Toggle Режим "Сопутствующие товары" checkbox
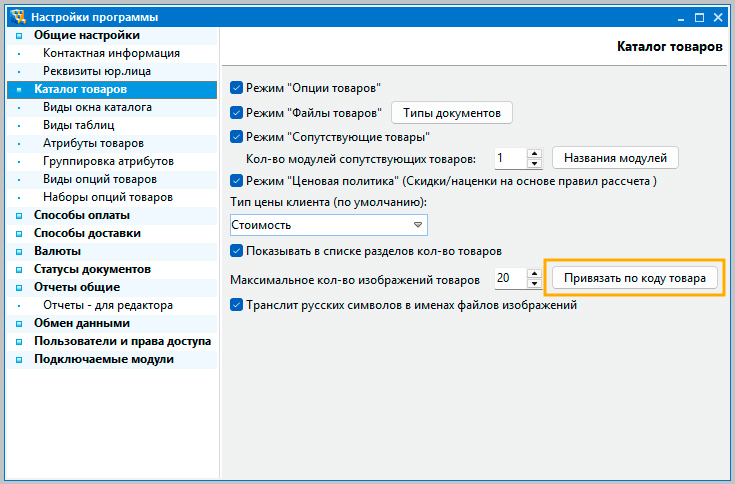 (x=236, y=137)
